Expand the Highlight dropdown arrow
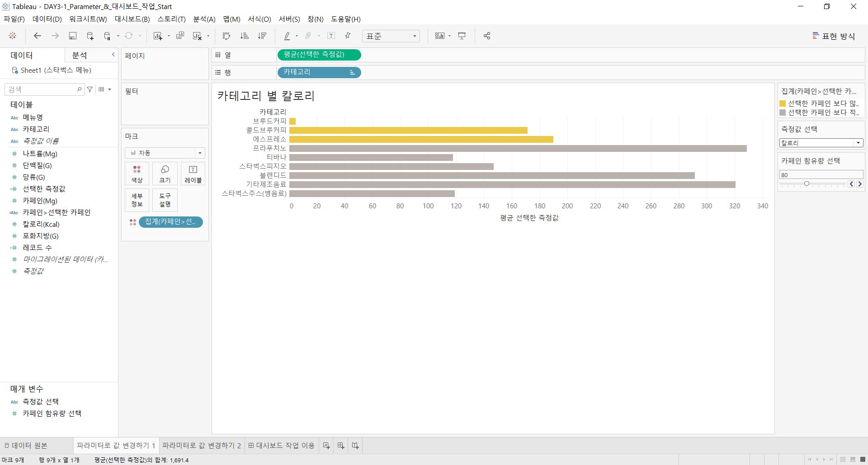Viewport: 868px width, 465px height. (297, 36)
